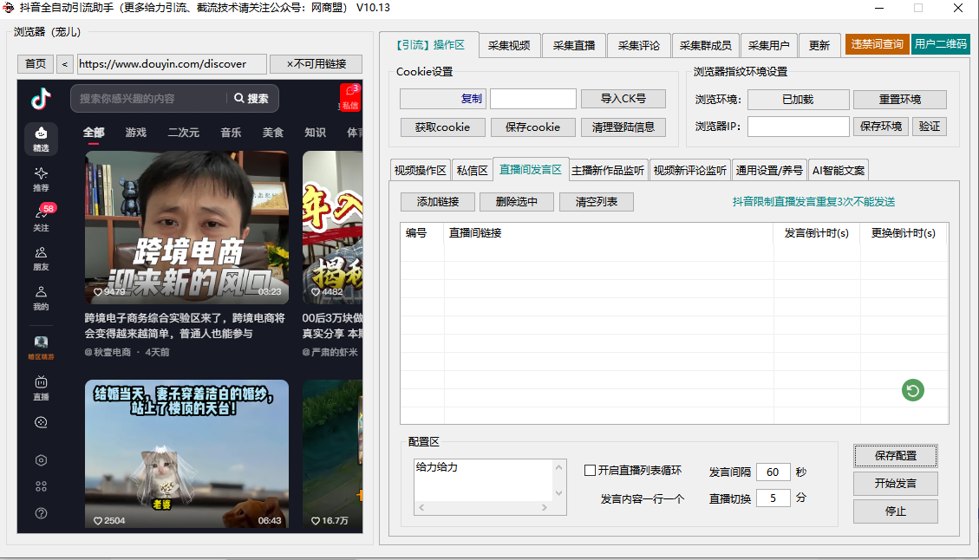The width and height of the screenshot is (979, 560).
Task: Click the 验证 button
Action: (x=930, y=126)
